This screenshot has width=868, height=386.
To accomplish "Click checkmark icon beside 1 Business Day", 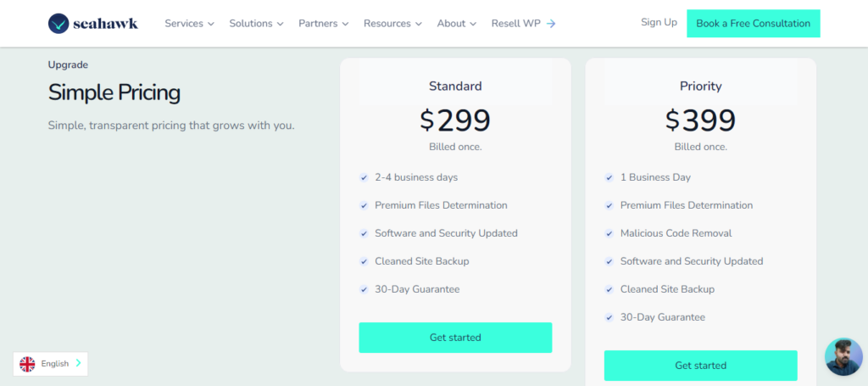I will 609,177.
